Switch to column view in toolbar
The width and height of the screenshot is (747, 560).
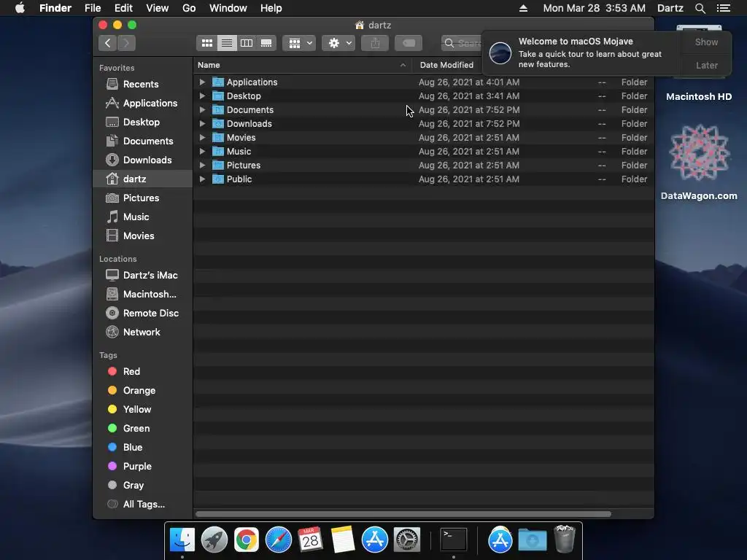[247, 43]
